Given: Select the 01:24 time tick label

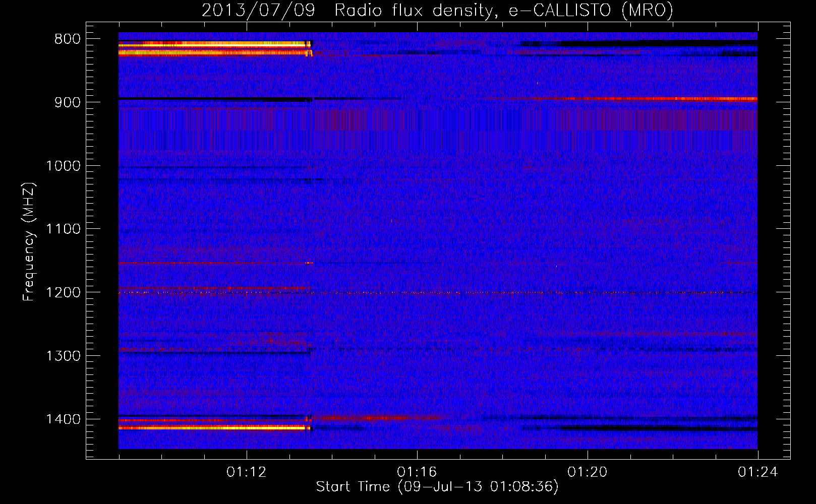Looking at the screenshot, I should 758,472.
